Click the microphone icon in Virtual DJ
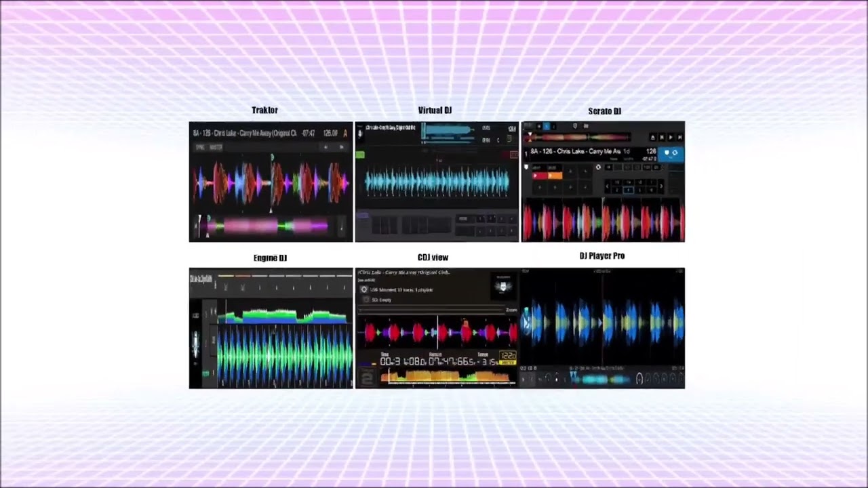This screenshot has height=488, width=868. coord(360,134)
